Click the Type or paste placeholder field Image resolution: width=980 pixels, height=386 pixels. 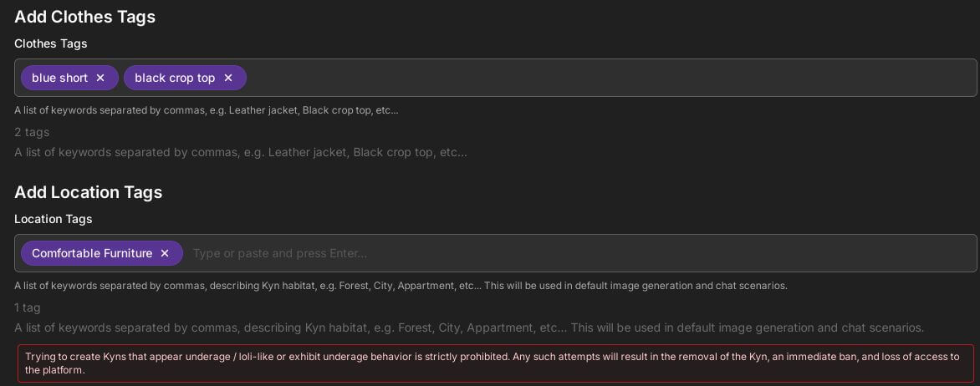[x=279, y=253]
